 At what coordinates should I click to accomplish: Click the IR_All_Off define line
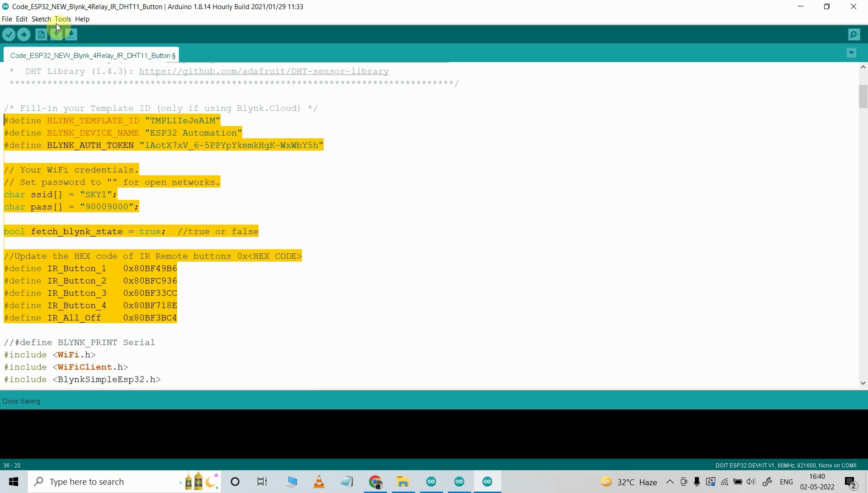[x=90, y=318]
